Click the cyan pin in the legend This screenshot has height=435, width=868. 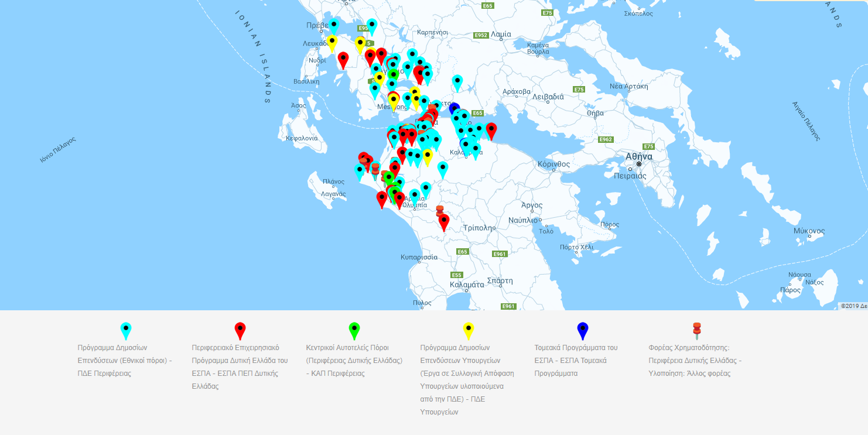coord(126,330)
